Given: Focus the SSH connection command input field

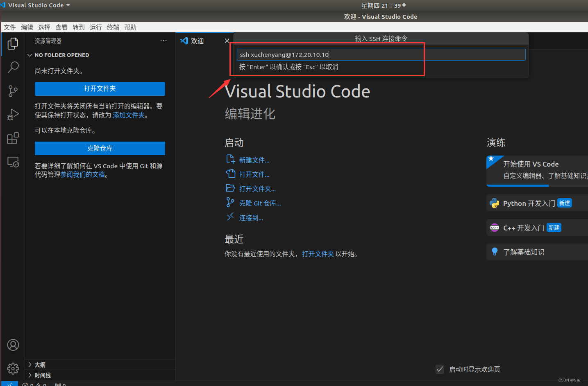Looking at the screenshot, I should click(381, 55).
